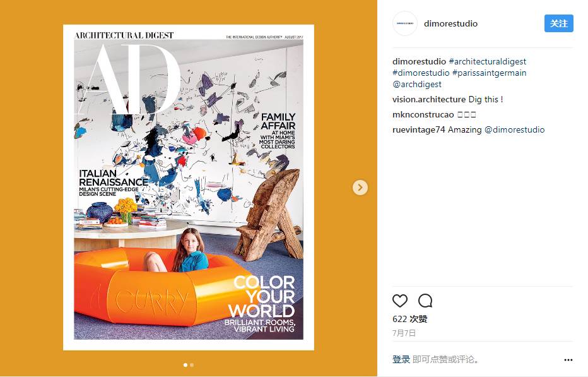Open the #parissaintgermain hashtag

pyautogui.click(x=490, y=73)
